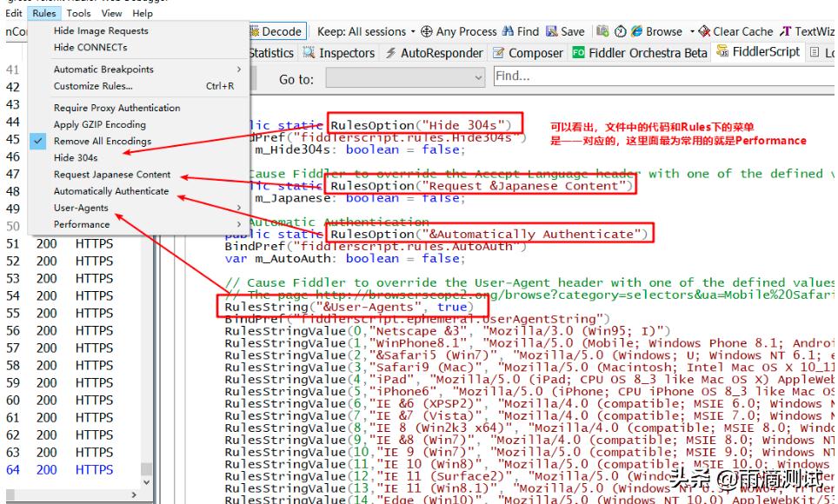
Task: Click the camera screenshot toolbar icon
Action: tap(603, 31)
